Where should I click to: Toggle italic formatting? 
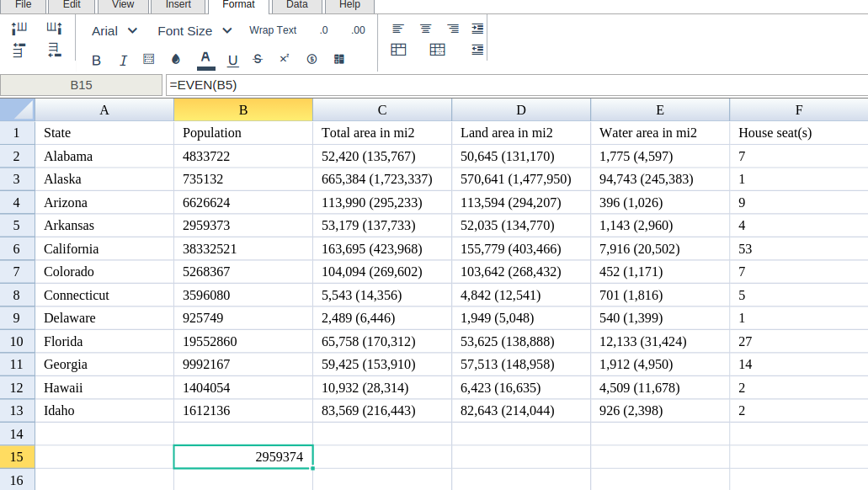coord(123,60)
